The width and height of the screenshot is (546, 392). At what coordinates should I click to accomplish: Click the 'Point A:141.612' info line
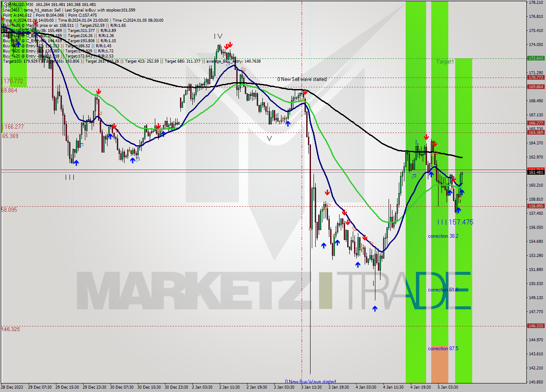pos(17,15)
